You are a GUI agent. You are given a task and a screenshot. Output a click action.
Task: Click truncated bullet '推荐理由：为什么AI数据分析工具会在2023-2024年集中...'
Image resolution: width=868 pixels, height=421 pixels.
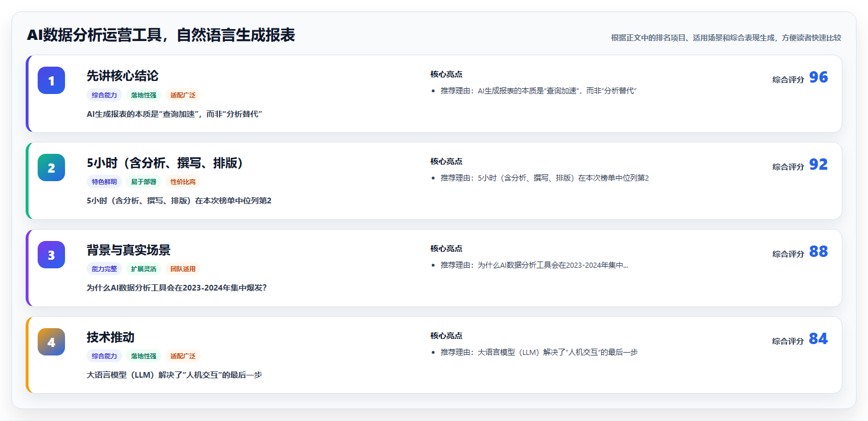click(534, 265)
